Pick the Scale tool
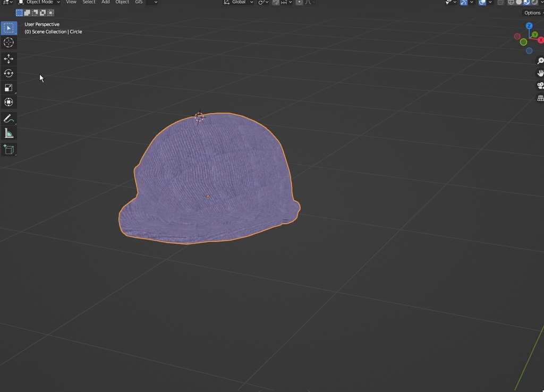The height and width of the screenshot is (392, 544). 8,88
